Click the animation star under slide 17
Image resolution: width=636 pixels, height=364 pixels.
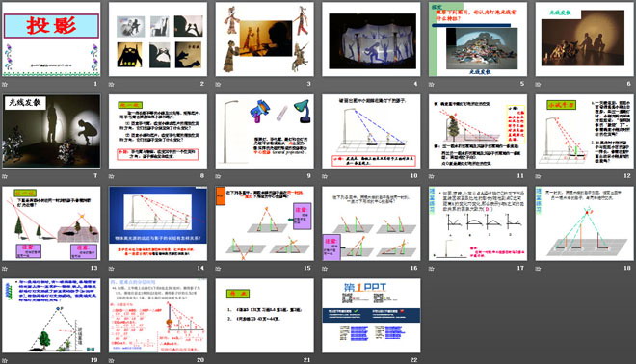click(432, 268)
